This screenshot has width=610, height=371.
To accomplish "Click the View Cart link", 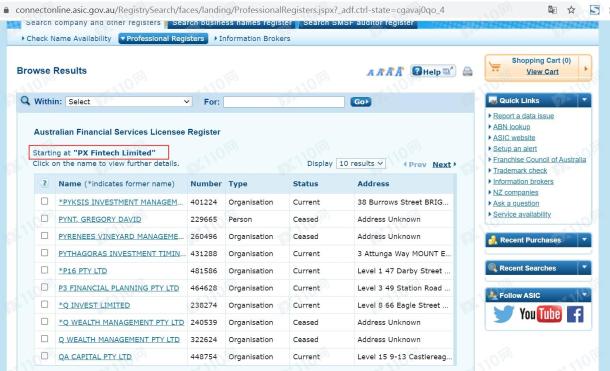I will pos(542,72).
